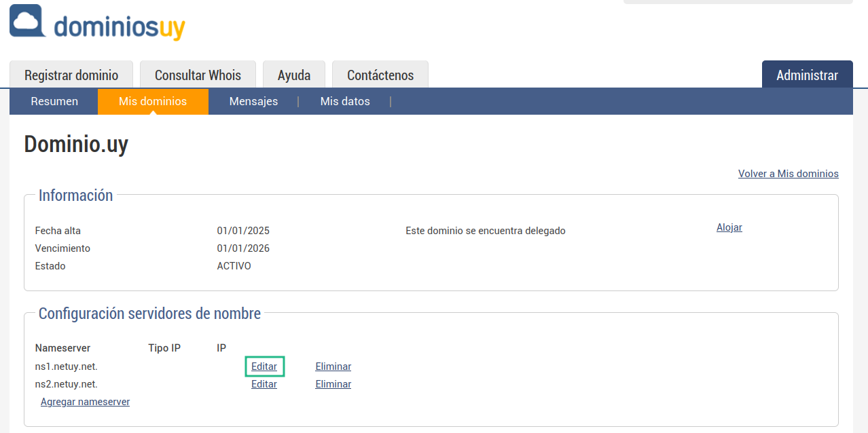Go to the Mensajes section
This screenshot has height=433, width=868.
(x=253, y=101)
